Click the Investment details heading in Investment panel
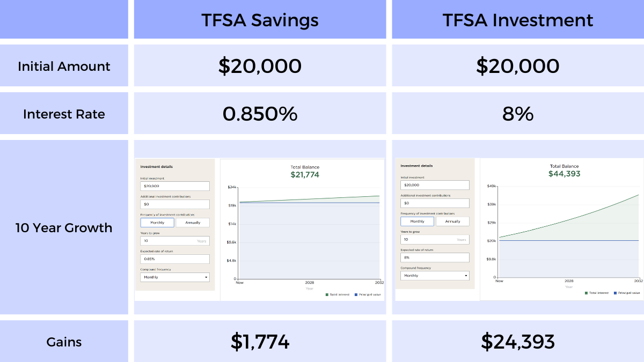 coord(418,166)
